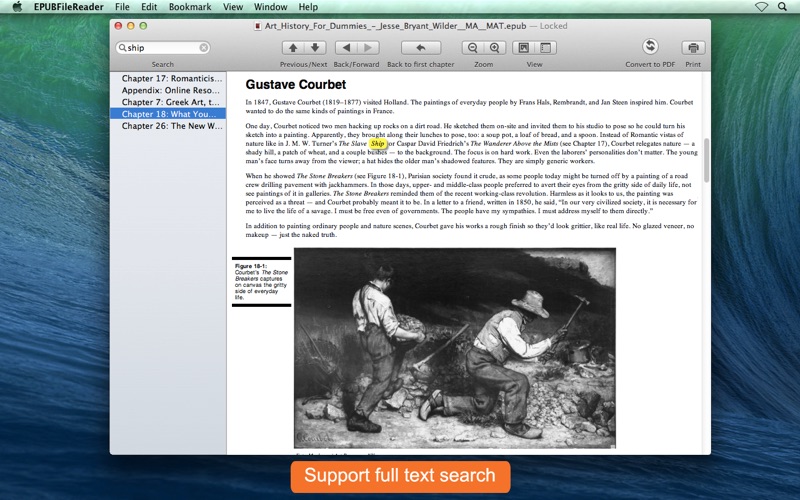The height and width of the screenshot is (500, 800).
Task: Open the Help menu
Action: click(x=308, y=7)
